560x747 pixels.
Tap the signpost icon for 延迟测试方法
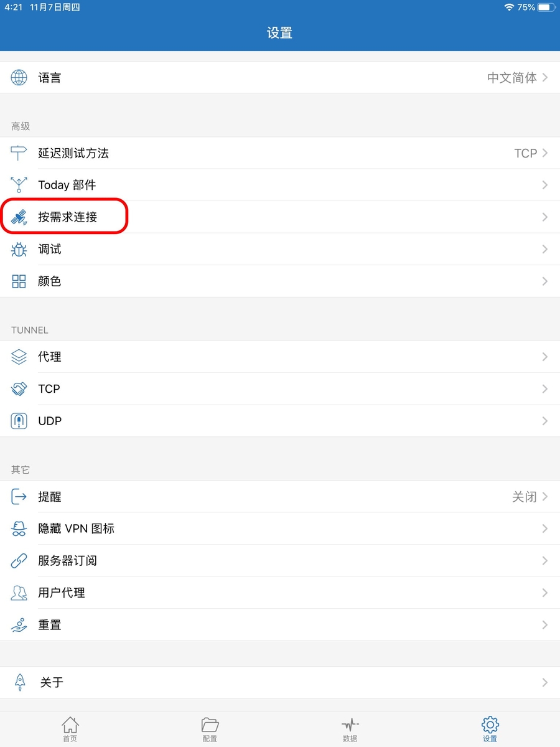19,153
